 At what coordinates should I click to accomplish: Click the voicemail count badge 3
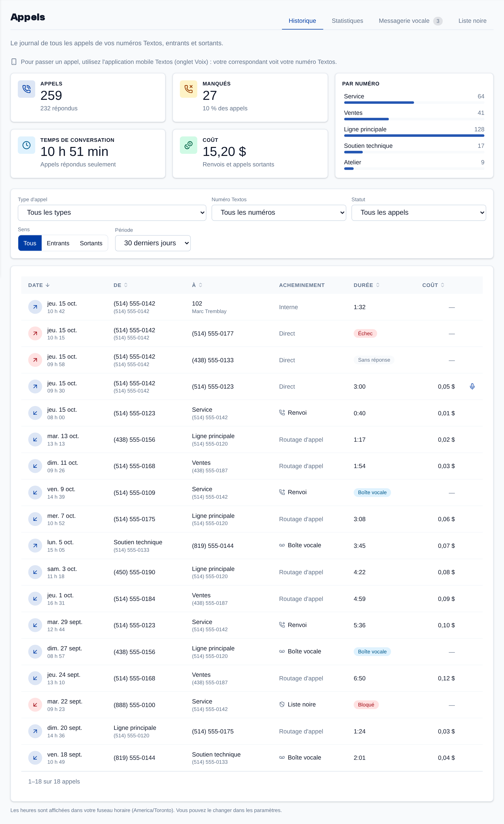[x=437, y=21]
